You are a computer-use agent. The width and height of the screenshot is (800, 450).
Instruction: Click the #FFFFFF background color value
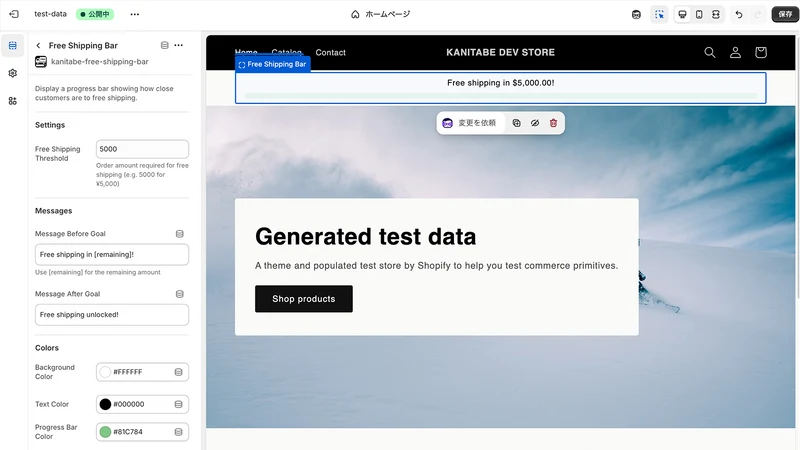[x=128, y=372]
